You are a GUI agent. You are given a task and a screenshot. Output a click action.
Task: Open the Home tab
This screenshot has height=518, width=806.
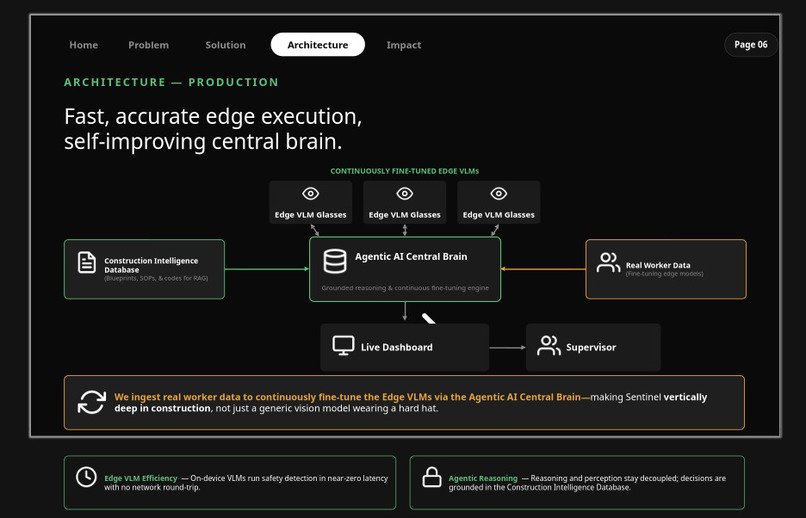tap(83, 45)
